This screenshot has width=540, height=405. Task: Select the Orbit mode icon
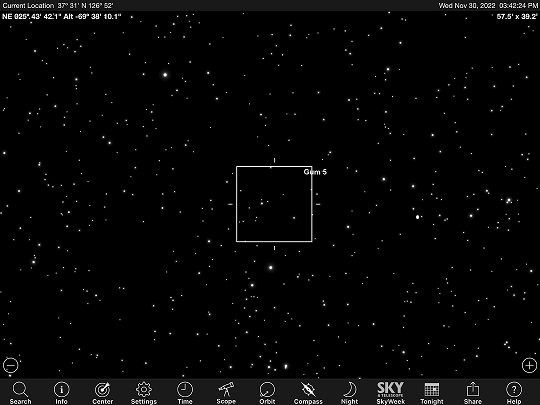pyautogui.click(x=267, y=393)
